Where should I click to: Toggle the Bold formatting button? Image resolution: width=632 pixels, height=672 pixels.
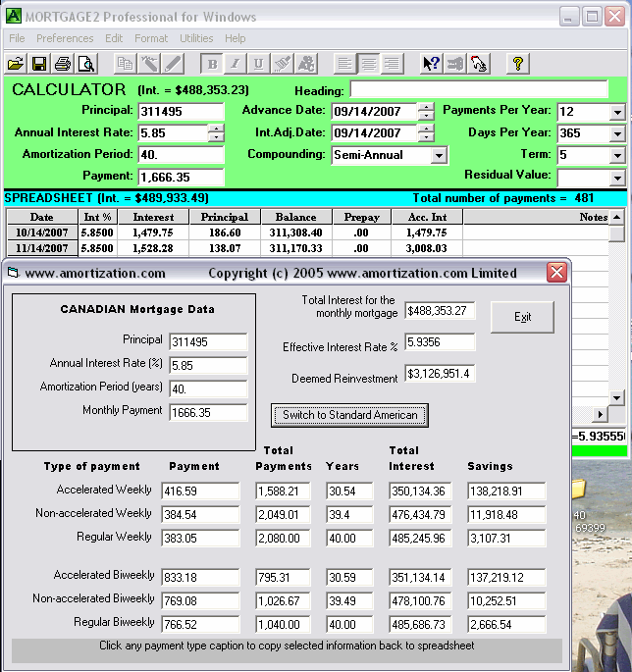[x=211, y=64]
